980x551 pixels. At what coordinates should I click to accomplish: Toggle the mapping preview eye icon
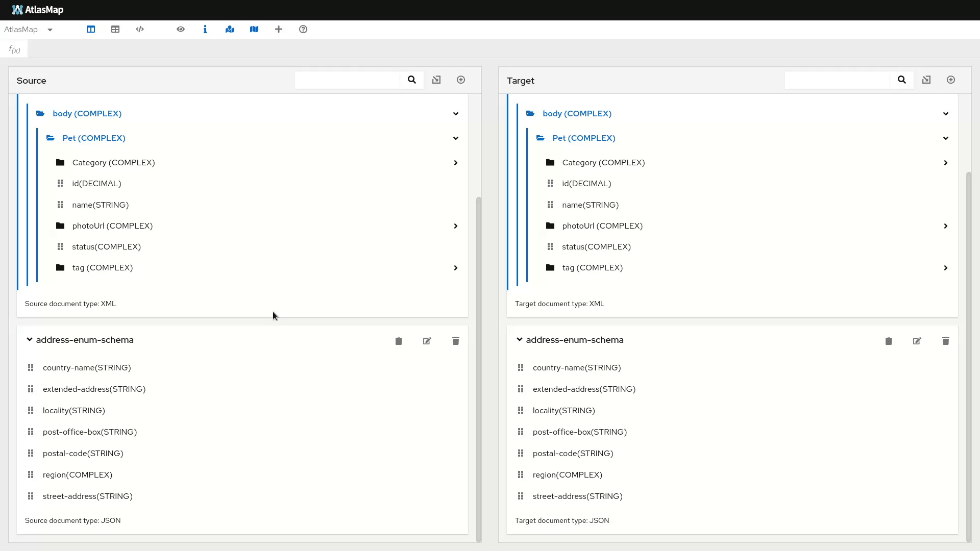tap(181, 30)
